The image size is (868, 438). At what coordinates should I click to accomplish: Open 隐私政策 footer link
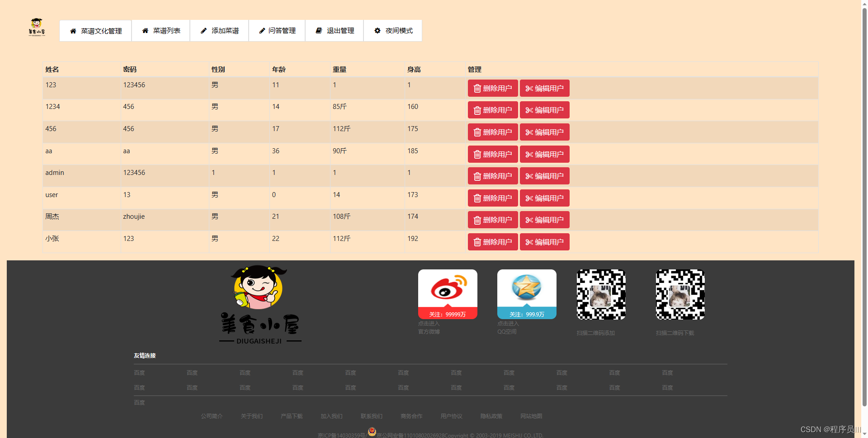491,416
